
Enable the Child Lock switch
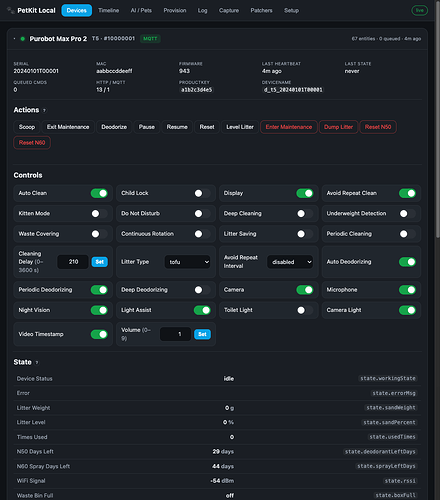(202, 193)
